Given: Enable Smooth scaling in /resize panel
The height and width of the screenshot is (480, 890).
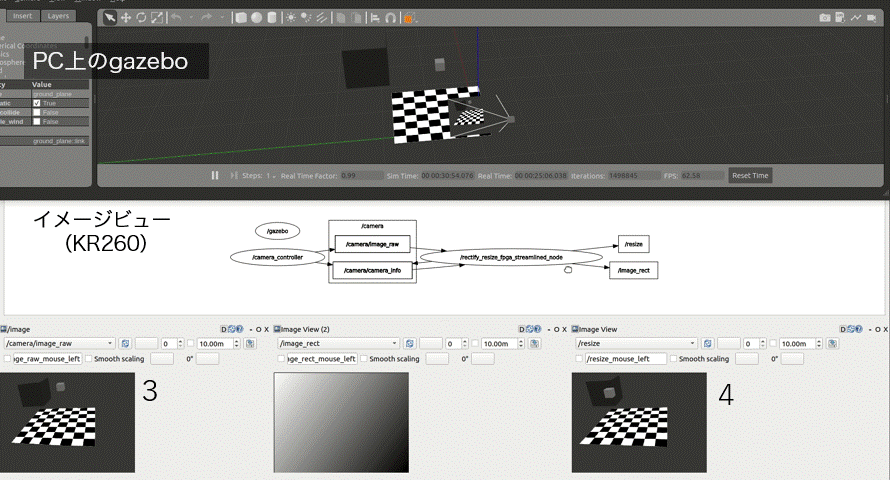Looking at the screenshot, I should (674, 359).
